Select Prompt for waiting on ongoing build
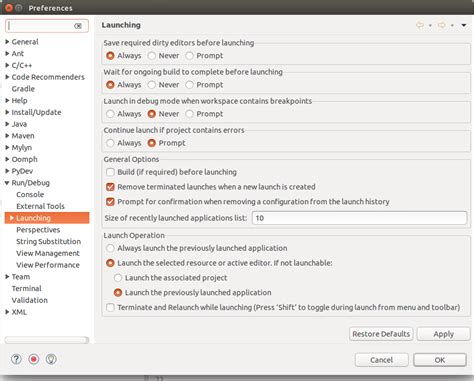 (189, 85)
